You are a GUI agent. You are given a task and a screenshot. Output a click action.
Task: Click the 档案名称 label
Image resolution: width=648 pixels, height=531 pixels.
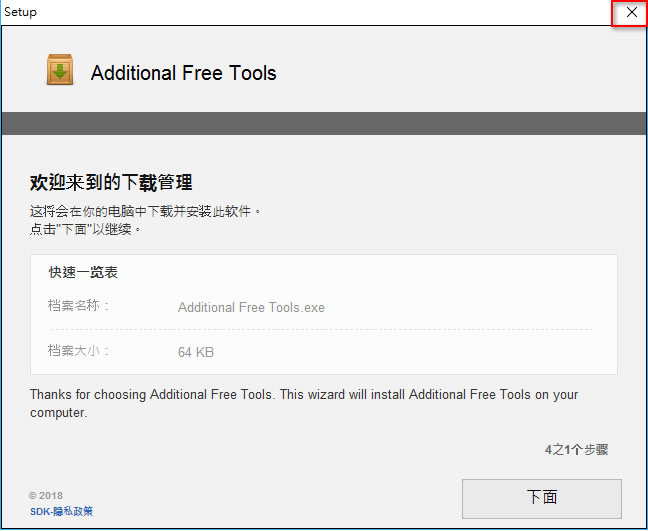click(79, 305)
